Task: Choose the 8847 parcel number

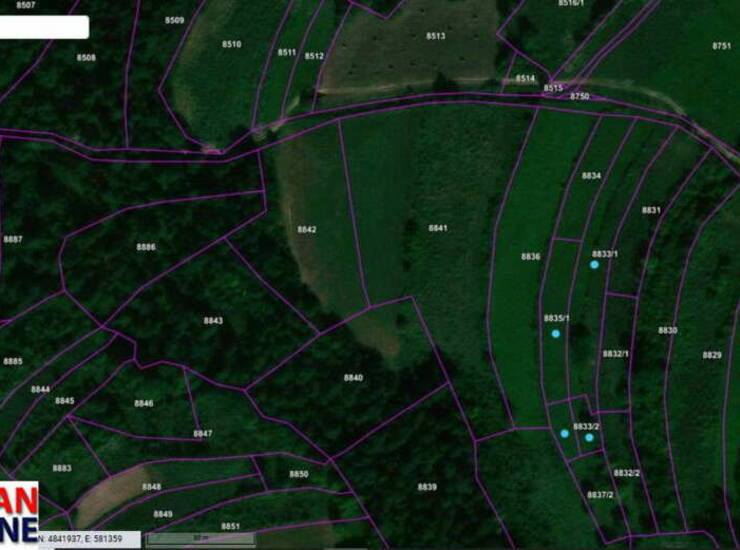Action: (x=203, y=433)
